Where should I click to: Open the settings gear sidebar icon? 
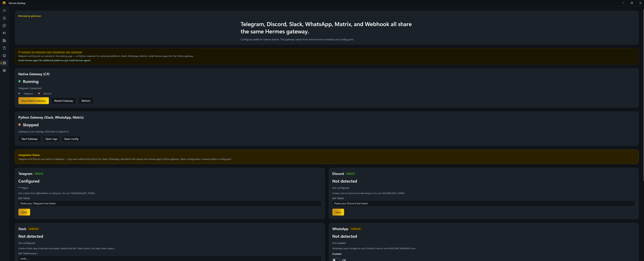click(x=4, y=71)
